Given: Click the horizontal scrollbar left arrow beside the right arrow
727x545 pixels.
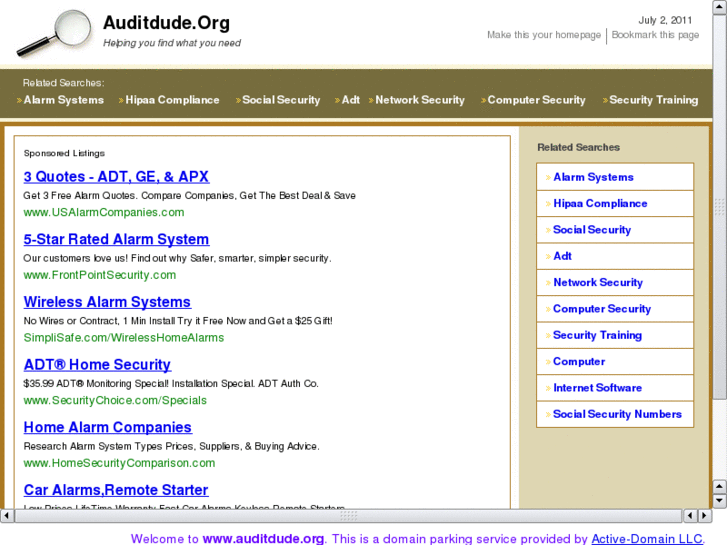Looking at the screenshot, I should (690, 515).
